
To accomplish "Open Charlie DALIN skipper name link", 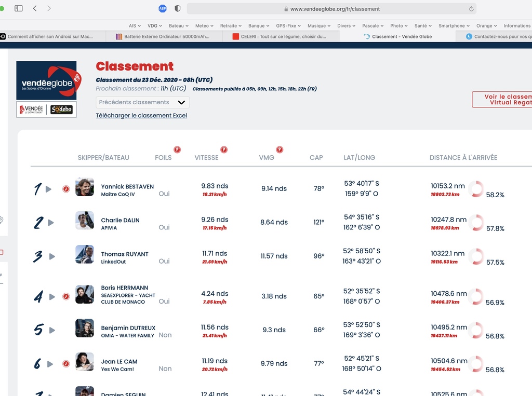I will click(120, 220).
